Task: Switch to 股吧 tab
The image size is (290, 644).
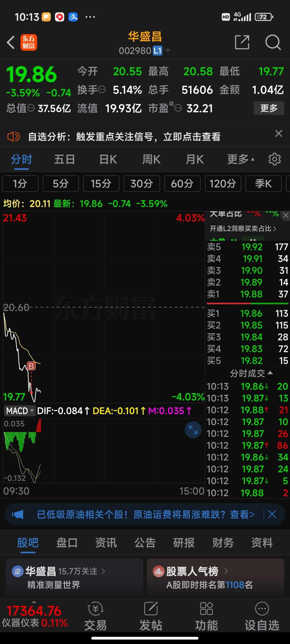Action: (28, 543)
